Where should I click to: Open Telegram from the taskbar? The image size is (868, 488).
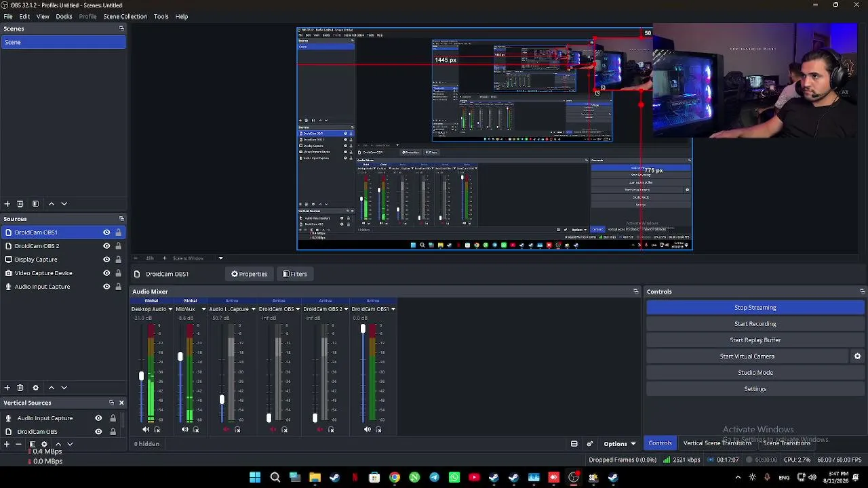pos(434,477)
